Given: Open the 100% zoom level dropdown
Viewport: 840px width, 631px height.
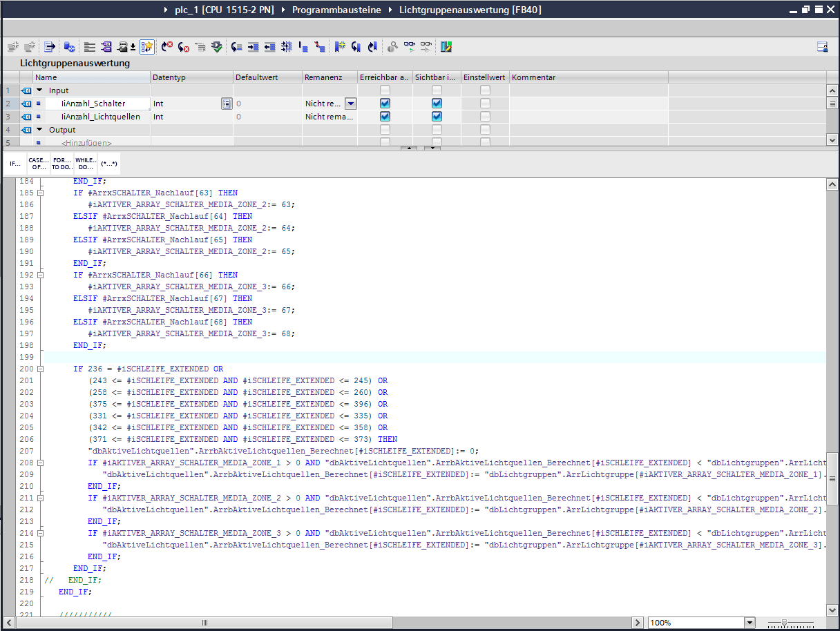Looking at the screenshot, I should click(x=750, y=623).
